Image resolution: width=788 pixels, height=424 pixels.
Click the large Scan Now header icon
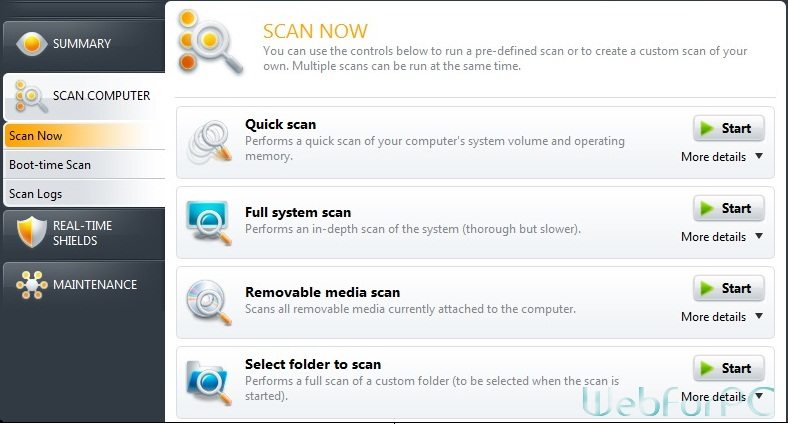[209, 43]
